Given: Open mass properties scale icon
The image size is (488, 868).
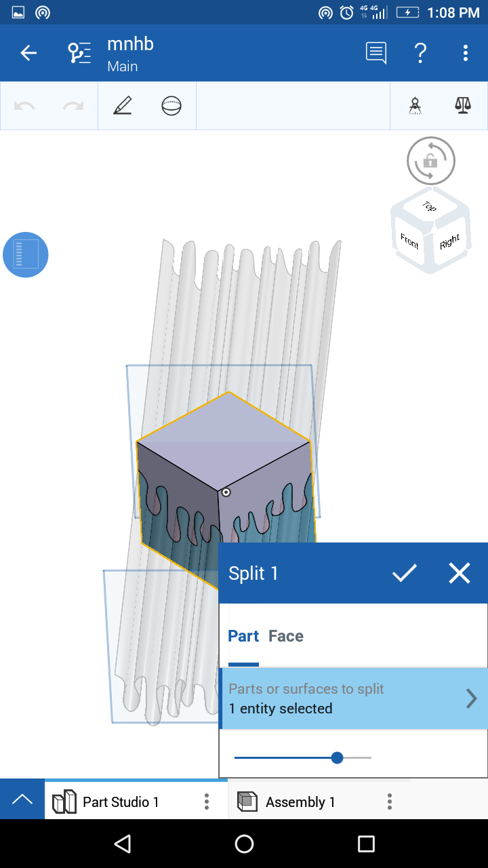Looking at the screenshot, I should point(463,106).
